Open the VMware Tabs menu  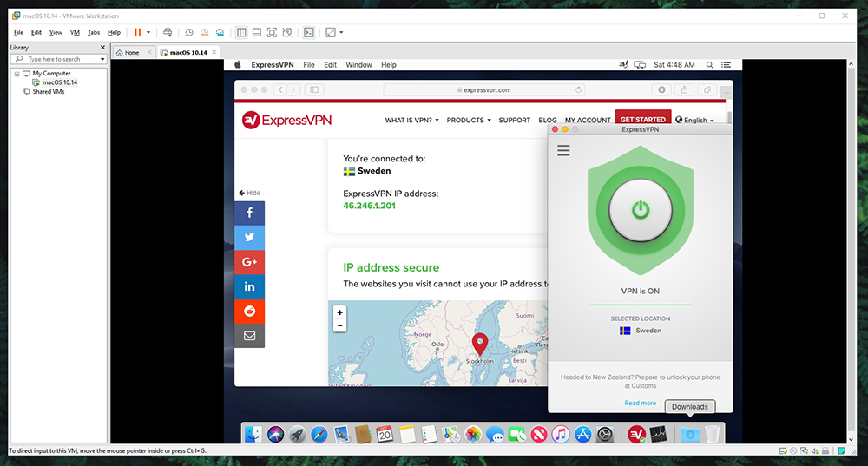click(94, 33)
